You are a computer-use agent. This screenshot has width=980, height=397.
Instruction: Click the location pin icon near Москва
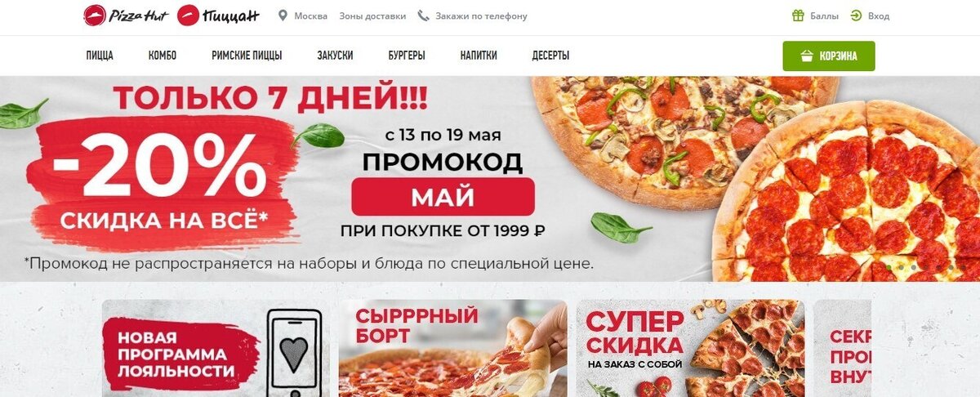tap(283, 16)
